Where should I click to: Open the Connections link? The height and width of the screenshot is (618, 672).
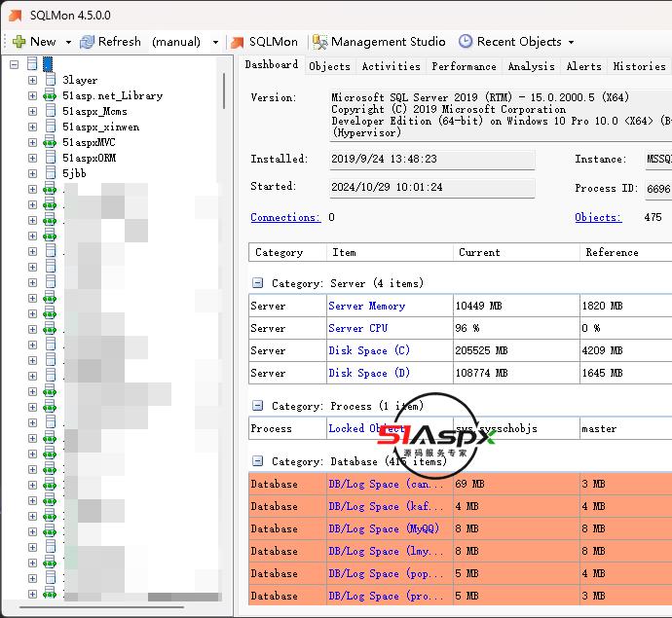284,217
